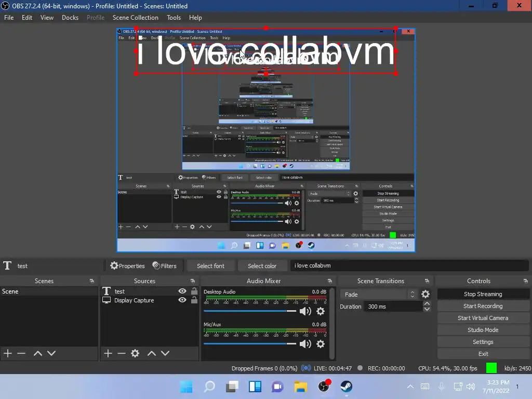Open Windows Start menu
This screenshot has width=532, height=399.
point(187,387)
